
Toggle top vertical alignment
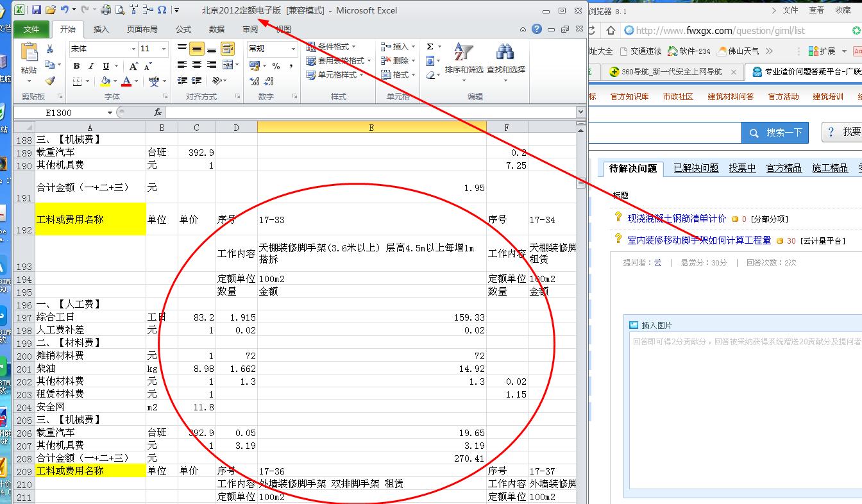[182, 47]
